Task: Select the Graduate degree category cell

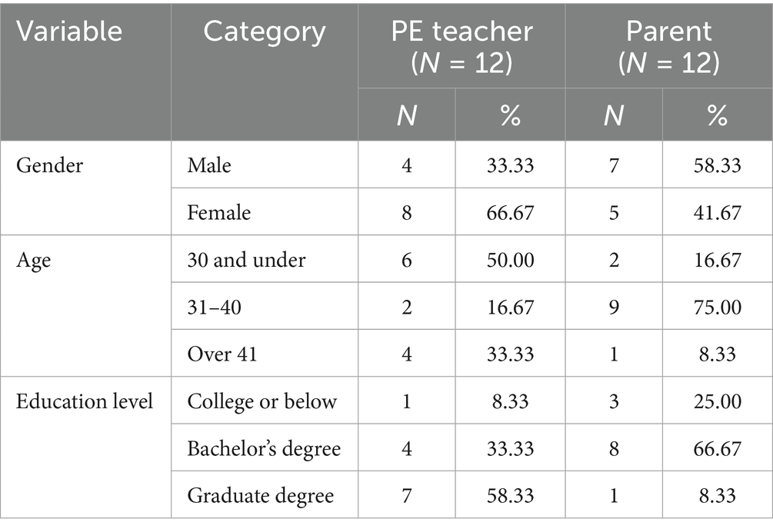Action: pos(260,496)
